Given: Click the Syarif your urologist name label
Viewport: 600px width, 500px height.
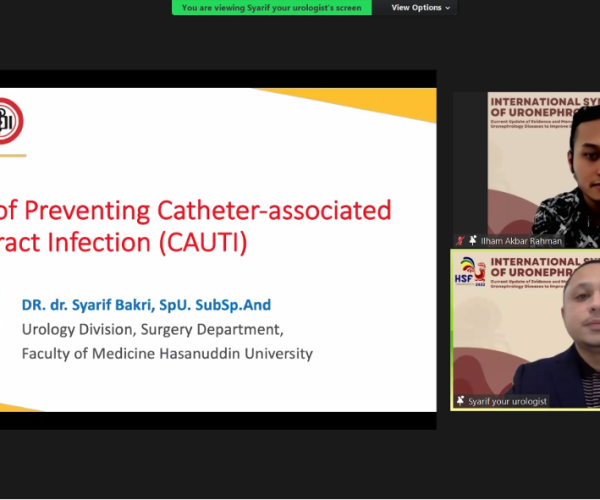Looking at the screenshot, I should [x=507, y=401].
